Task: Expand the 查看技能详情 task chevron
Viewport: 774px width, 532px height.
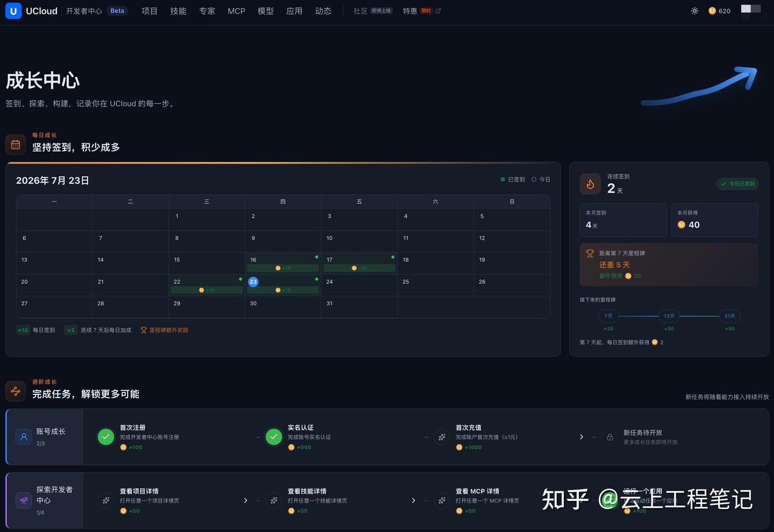Action: (413, 500)
